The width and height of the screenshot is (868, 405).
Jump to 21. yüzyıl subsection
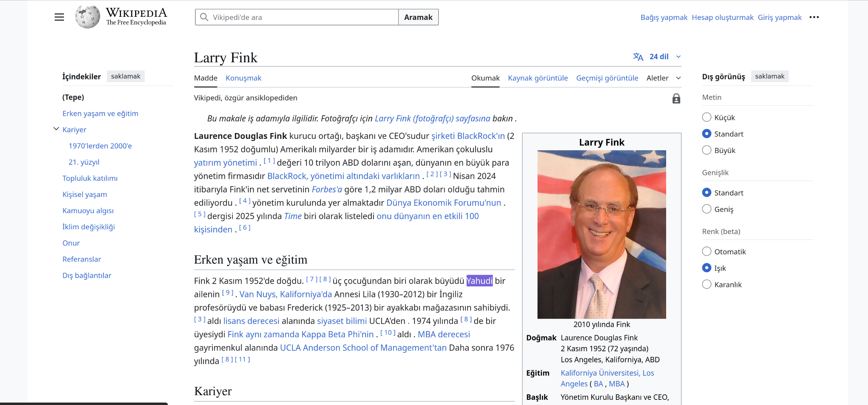pos(84,162)
